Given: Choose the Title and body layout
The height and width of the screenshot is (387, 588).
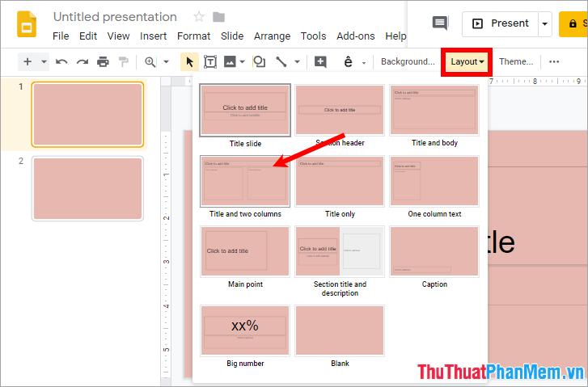Looking at the screenshot, I should pos(434,110).
